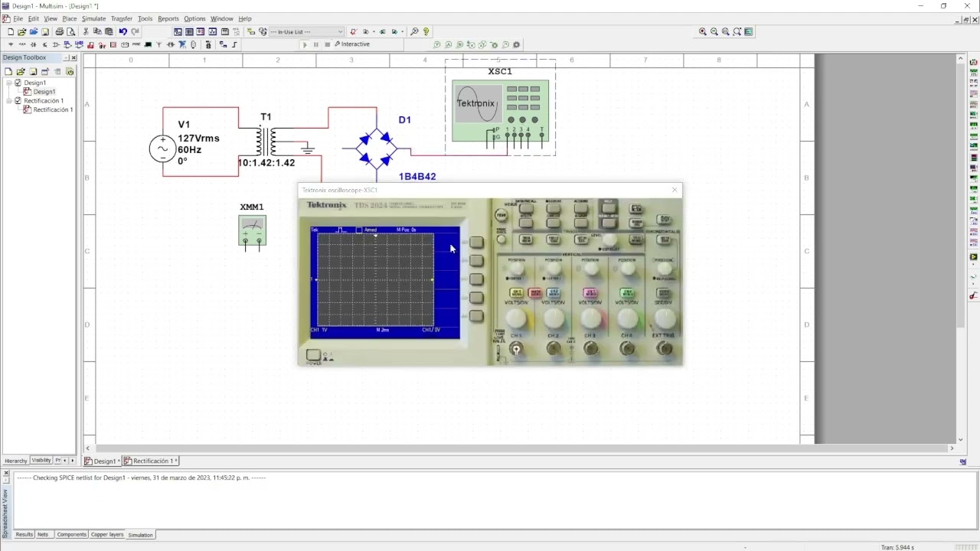
Task: Click the CH 1 input connector
Action: tap(516, 348)
